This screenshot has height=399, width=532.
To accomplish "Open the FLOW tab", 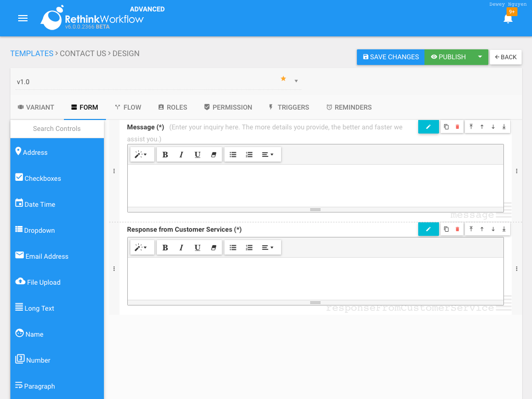I will tap(128, 108).
